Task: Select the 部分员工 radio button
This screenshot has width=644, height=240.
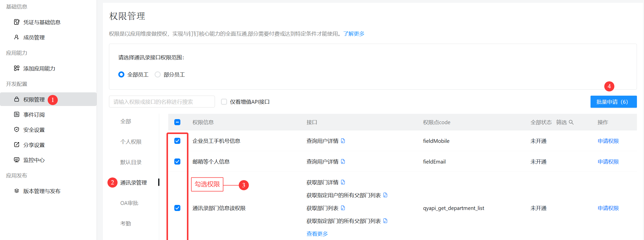Action: (158, 75)
